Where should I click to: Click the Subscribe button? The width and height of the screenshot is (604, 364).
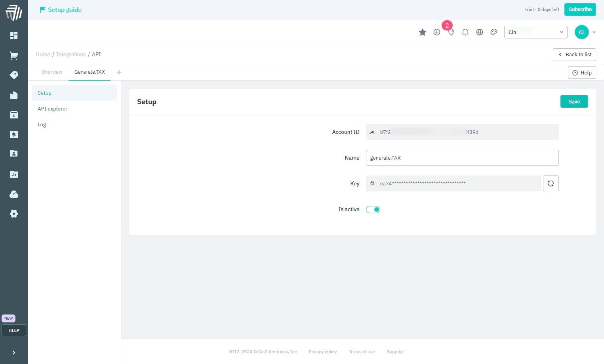pyautogui.click(x=580, y=10)
